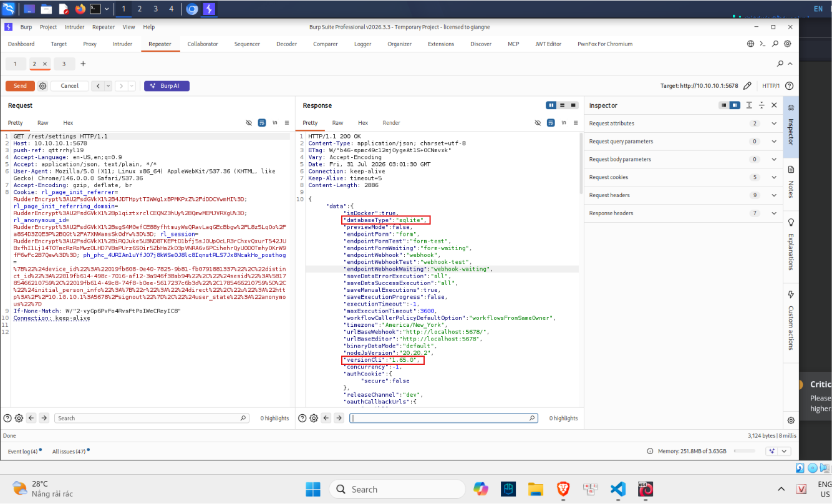The width and height of the screenshot is (832, 504).
Task: Open Brave browser in Windows taskbar
Action: click(563, 489)
